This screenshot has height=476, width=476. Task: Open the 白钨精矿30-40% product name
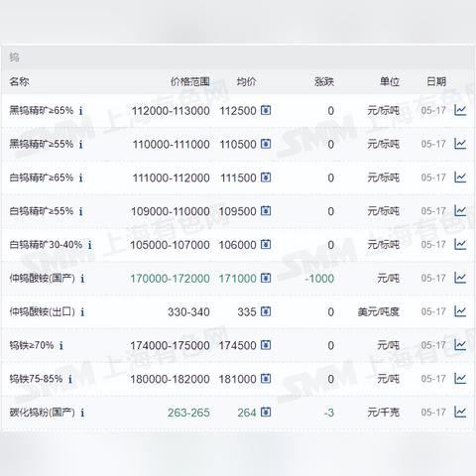coord(46,245)
